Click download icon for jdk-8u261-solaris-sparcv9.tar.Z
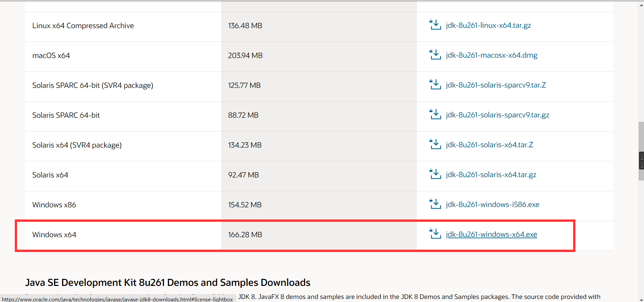Viewport: 644px width, 302px height. (435, 84)
